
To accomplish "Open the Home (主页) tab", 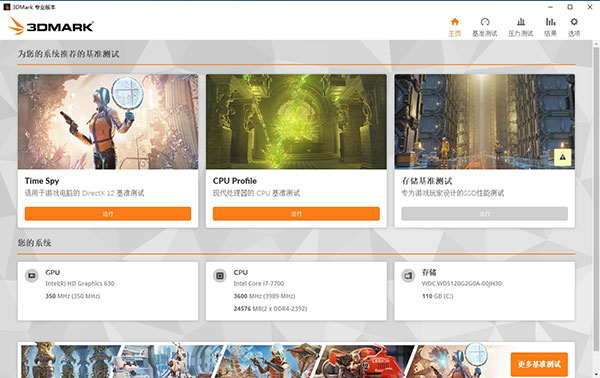I will coord(455,27).
